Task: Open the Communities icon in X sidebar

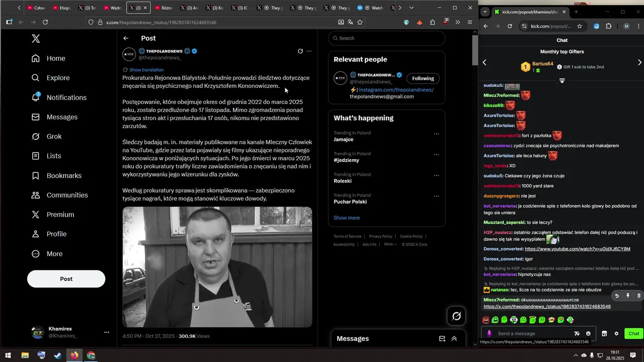Action: pos(36,195)
